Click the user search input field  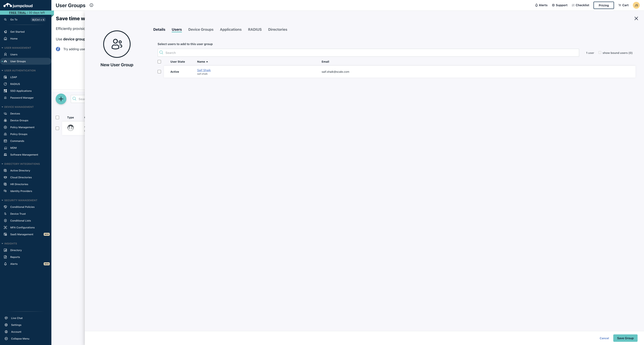tap(368, 53)
